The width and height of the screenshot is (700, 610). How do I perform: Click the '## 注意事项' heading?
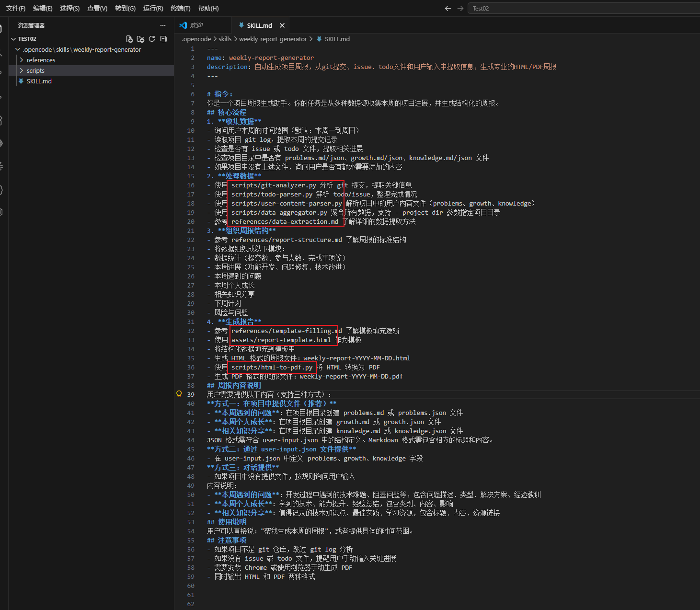(227, 540)
